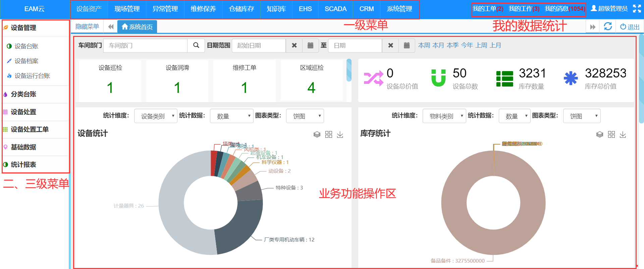The width and height of the screenshot is (644, 269).
Task: Click the 维修工单 count card
Action: tap(244, 80)
